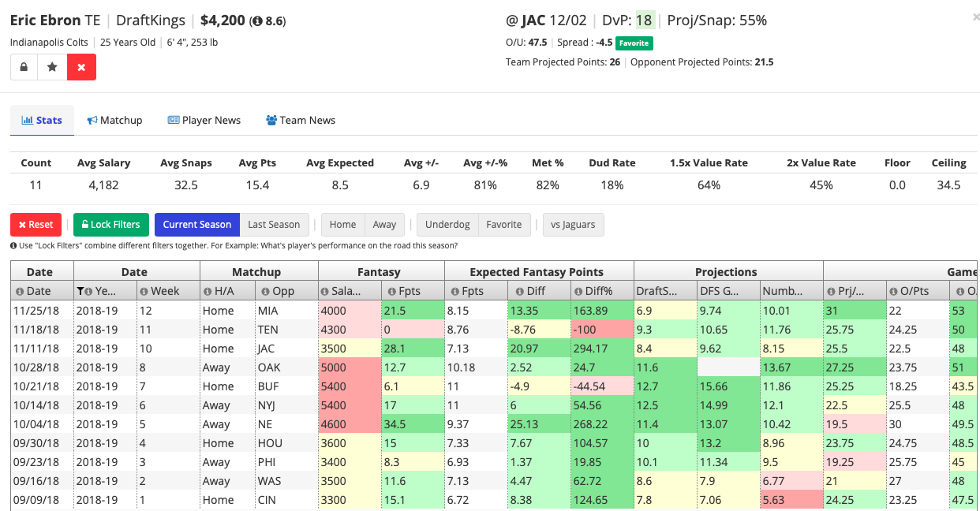Toggle the Current Season filter

[197, 225]
